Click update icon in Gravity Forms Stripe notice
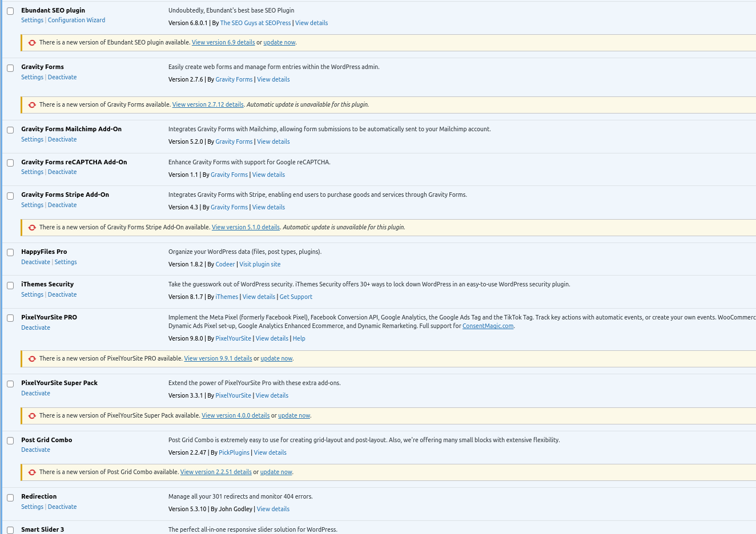This screenshot has height=534, width=756. point(32,228)
